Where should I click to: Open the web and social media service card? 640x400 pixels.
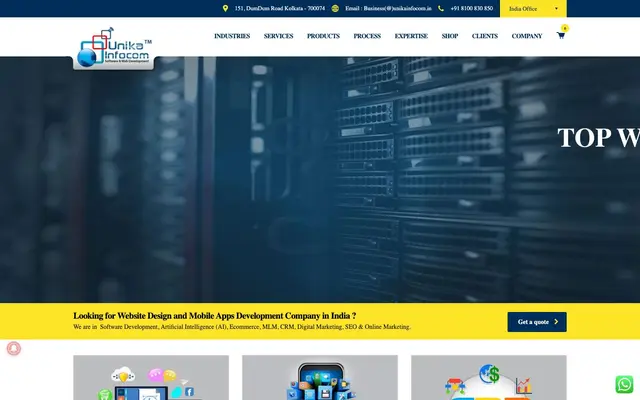(x=151, y=378)
